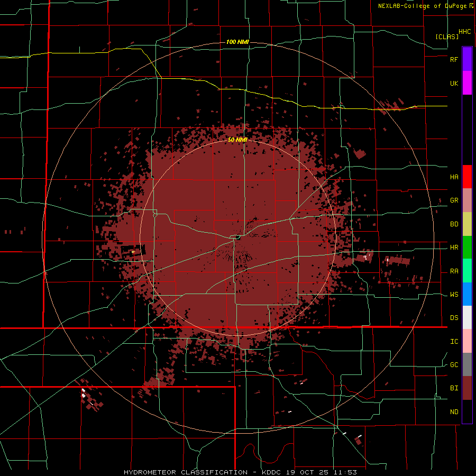Click the HR legend label
This screenshot has width=476, height=476.
[x=454, y=248]
